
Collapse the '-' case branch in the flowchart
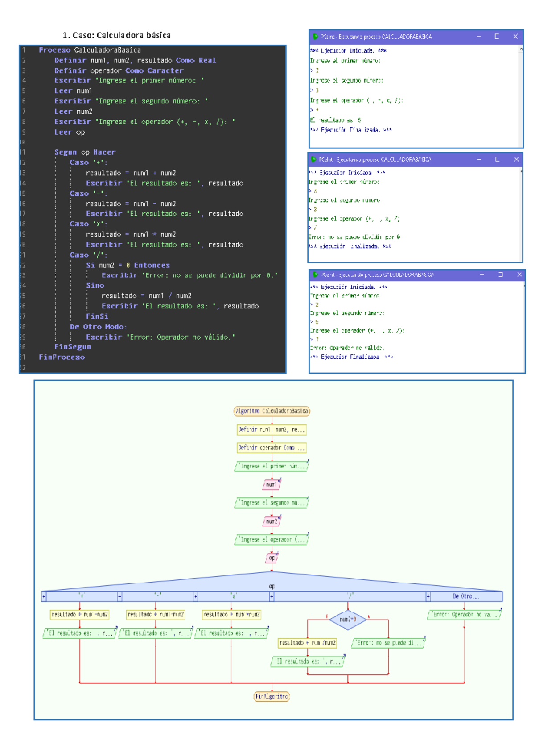coord(119,596)
